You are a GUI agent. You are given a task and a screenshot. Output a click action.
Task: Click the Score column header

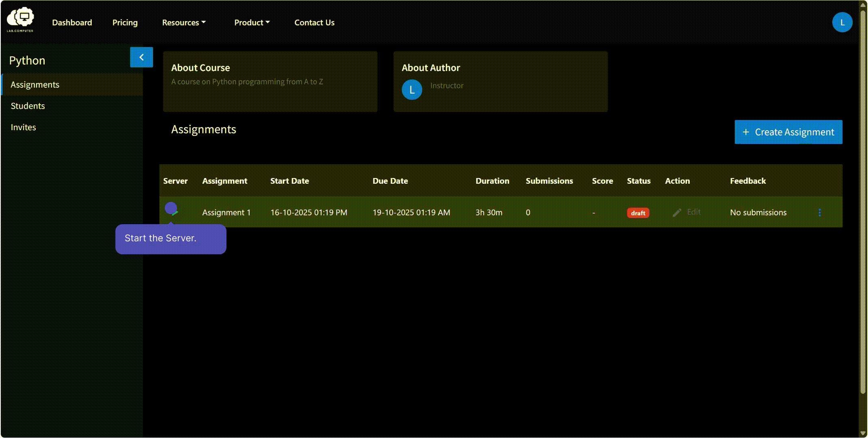pos(602,181)
